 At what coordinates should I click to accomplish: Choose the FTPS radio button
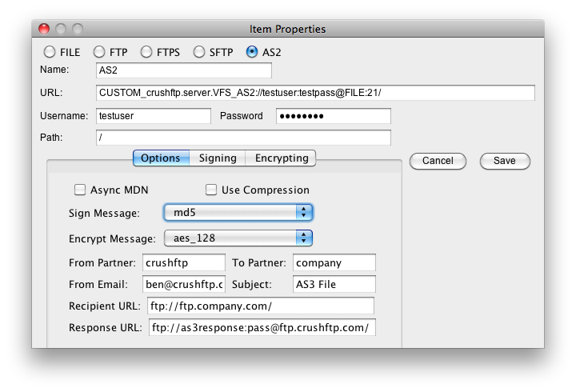tap(146, 52)
